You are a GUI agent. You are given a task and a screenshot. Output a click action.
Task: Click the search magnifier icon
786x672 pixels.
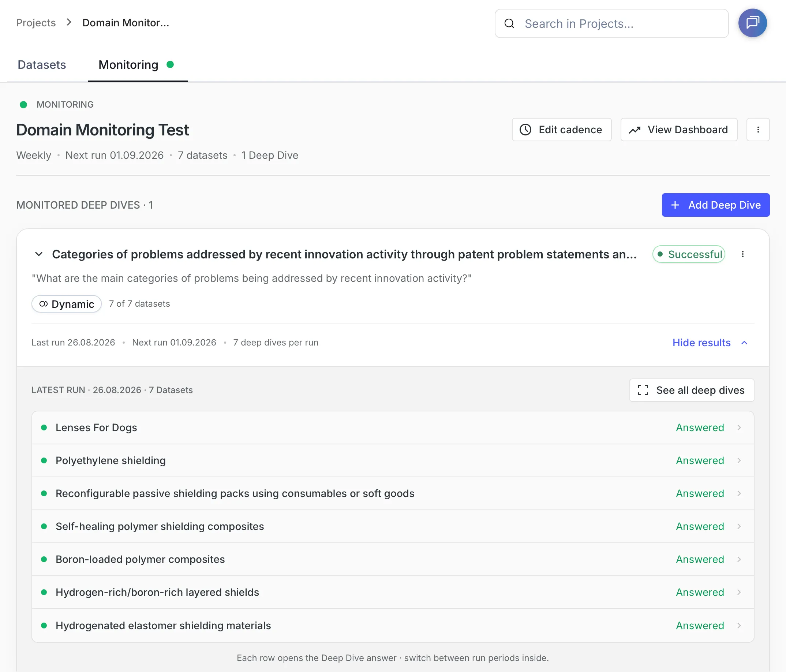coord(509,23)
